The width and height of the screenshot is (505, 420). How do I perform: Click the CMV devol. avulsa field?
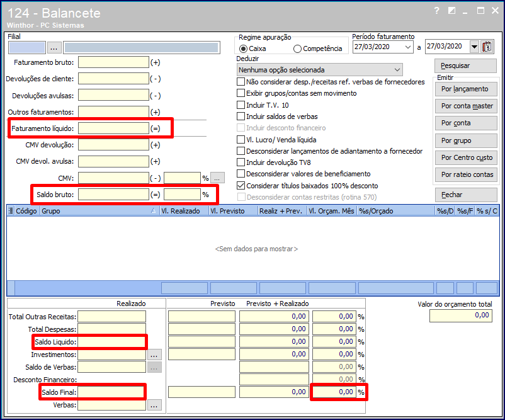[x=113, y=161]
